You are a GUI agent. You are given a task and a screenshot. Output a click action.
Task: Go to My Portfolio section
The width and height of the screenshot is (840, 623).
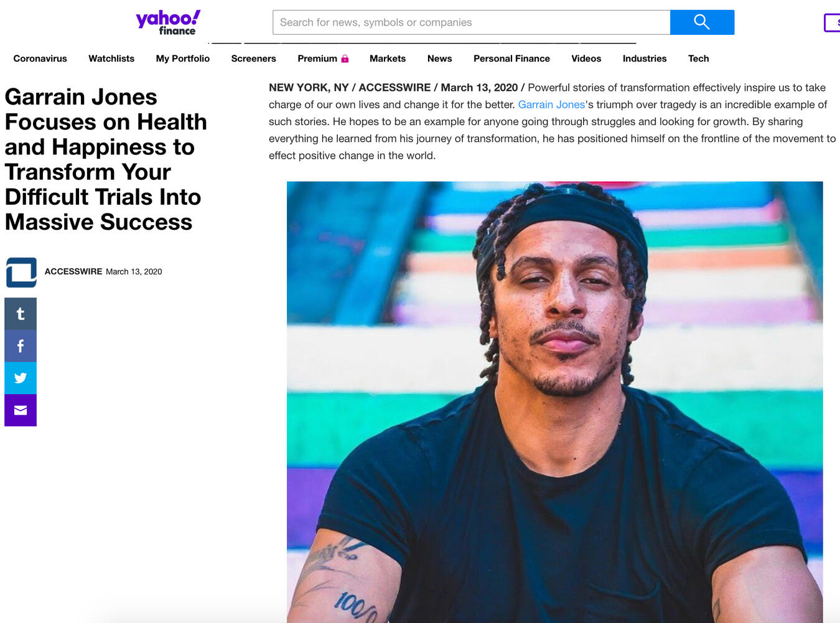(x=183, y=59)
